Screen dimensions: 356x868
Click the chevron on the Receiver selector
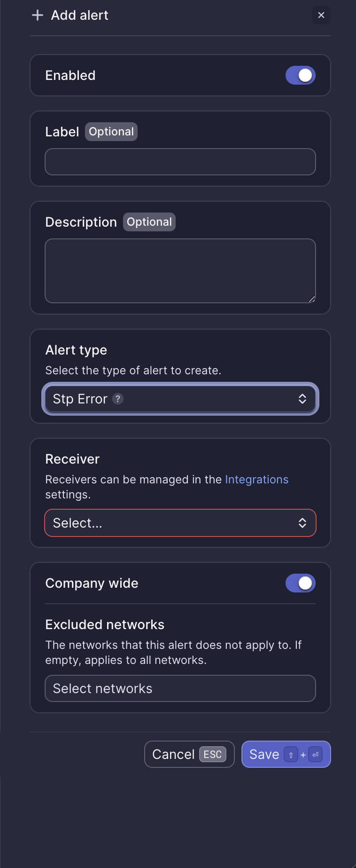(x=303, y=523)
